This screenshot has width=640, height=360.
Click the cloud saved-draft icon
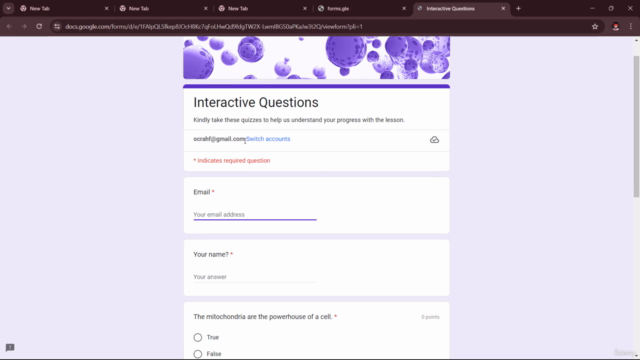pos(434,140)
